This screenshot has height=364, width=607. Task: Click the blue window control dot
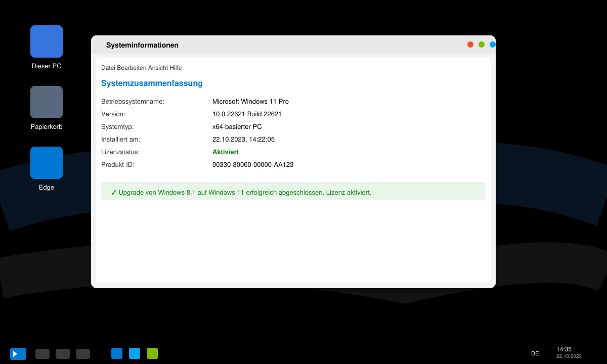pyautogui.click(x=493, y=44)
